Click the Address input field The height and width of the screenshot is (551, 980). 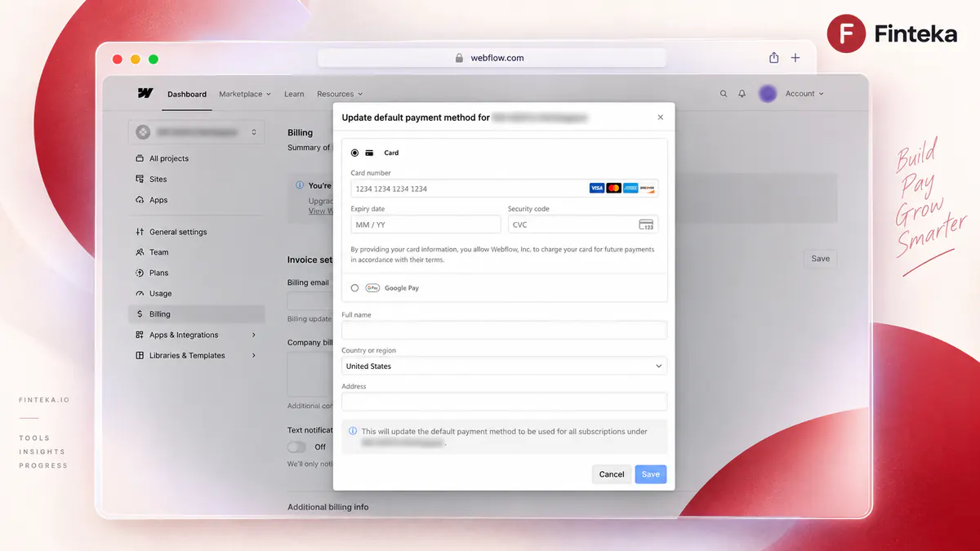click(x=504, y=402)
